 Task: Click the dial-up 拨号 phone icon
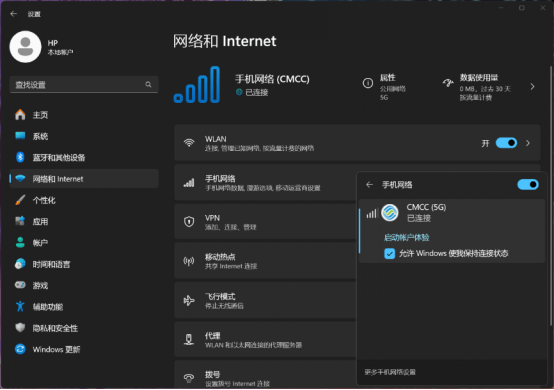189,378
